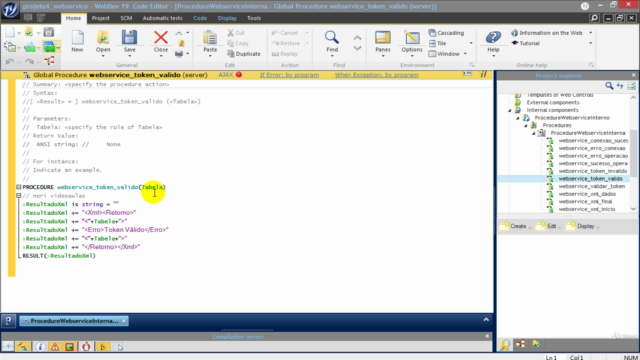Click the warning triangle icon in errors pane

point(55,347)
